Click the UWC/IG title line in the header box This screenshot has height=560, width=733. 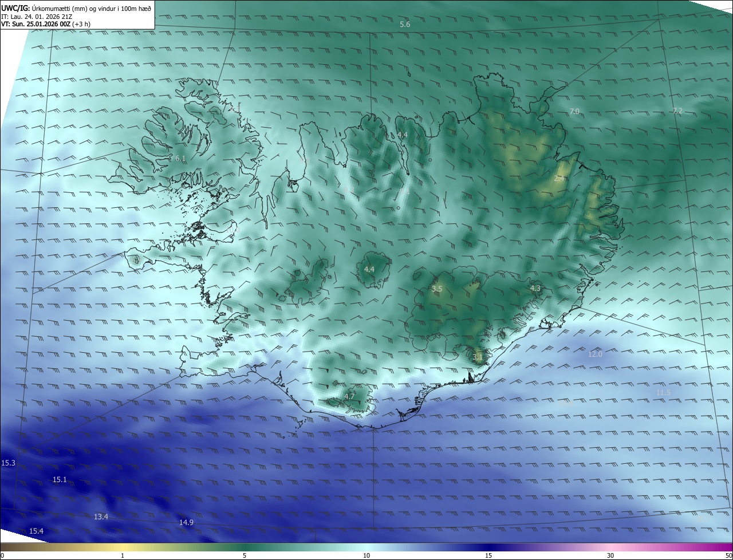pos(76,8)
